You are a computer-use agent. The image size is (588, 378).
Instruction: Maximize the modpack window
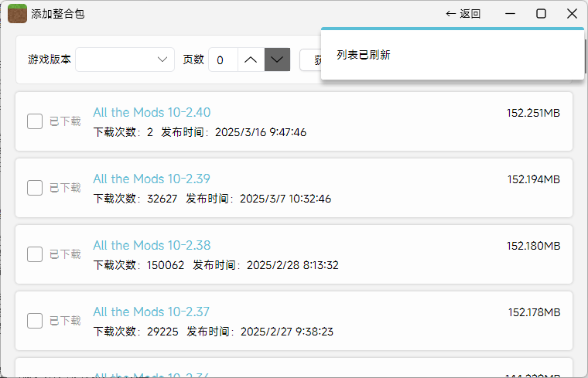coord(542,13)
